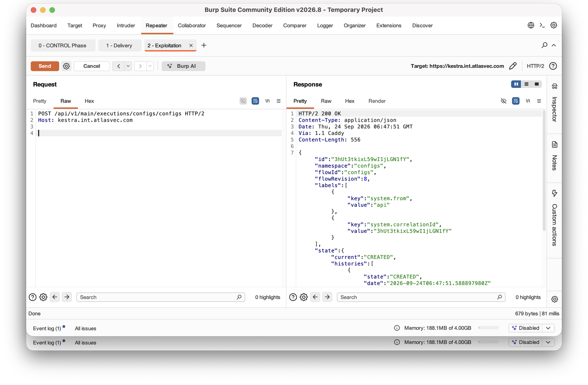This screenshot has width=588, height=385.
Task: Select the 0 - CONTROL Phase tab
Action: pyautogui.click(x=63, y=46)
